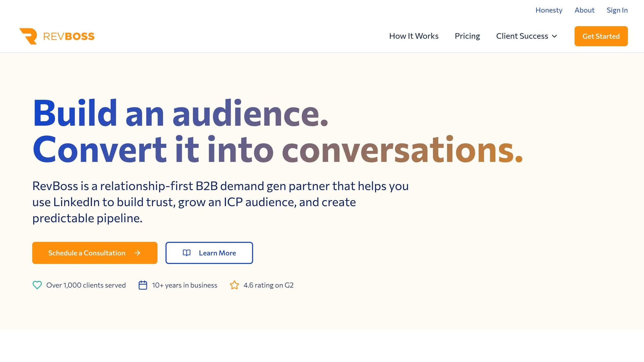Expand the Client Success dropdown chevron
The image size is (644, 362).
coord(554,36)
